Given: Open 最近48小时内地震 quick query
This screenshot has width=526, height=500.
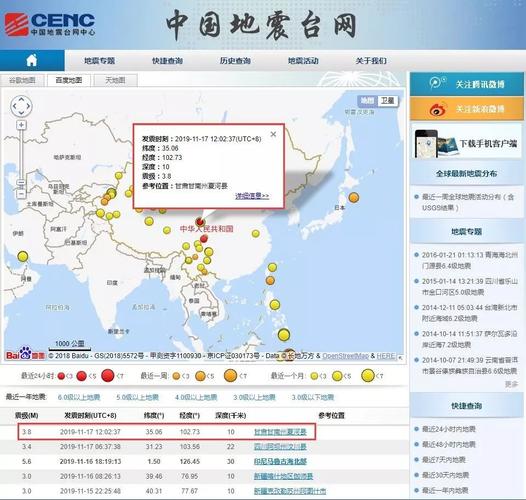Looking at the screenshot, I should tap(449, 444).
